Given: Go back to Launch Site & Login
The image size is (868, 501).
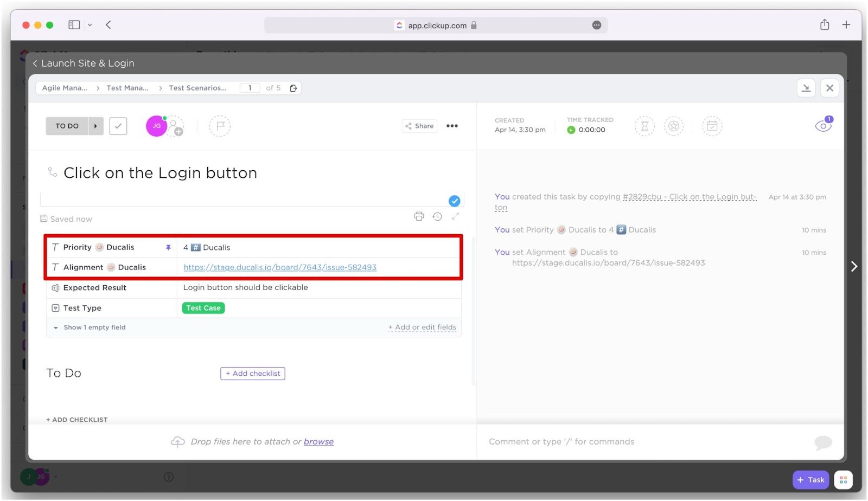Looking at the screenshot, I should 83,63.
